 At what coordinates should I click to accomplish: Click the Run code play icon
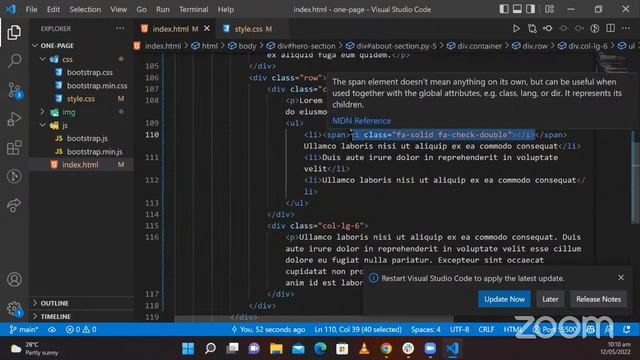[x=516, y=29]
